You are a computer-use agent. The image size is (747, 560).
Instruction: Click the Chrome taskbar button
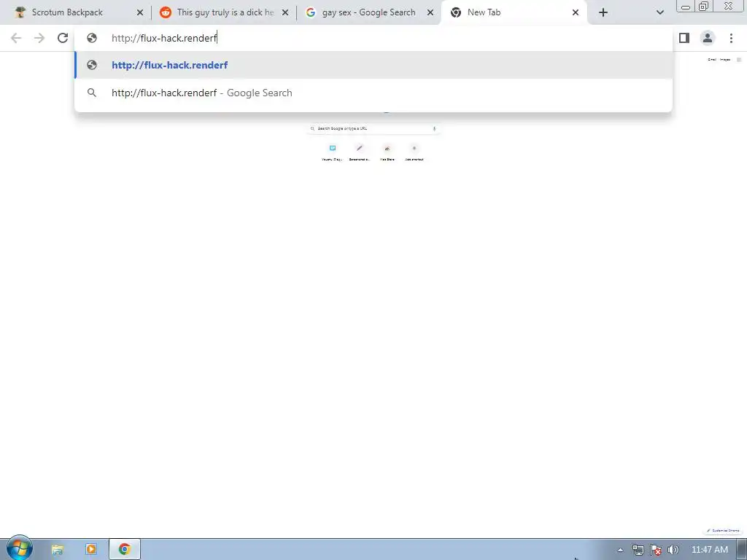pyautogui.click(x=125, y=549)
